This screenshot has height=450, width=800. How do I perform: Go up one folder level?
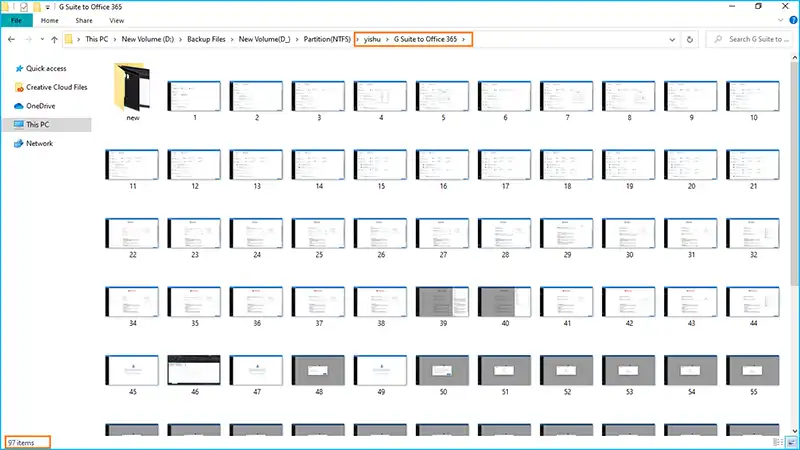(54, 39)
